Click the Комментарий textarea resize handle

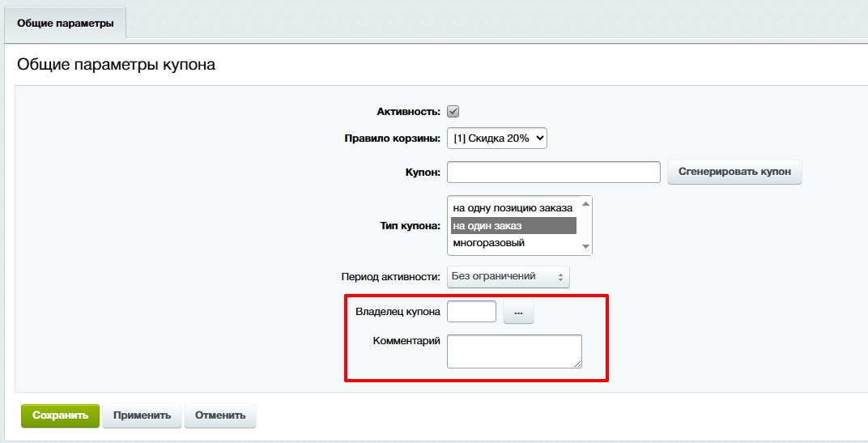pyautogui.click(x=577, y=364)
